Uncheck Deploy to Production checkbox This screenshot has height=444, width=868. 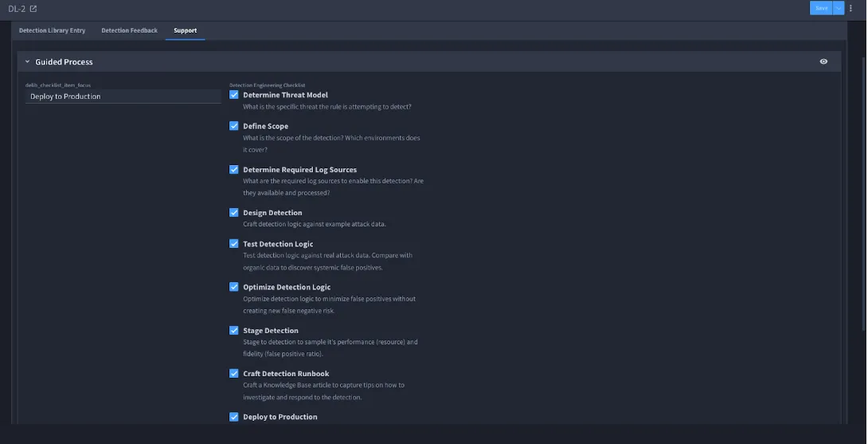point(234,416)
